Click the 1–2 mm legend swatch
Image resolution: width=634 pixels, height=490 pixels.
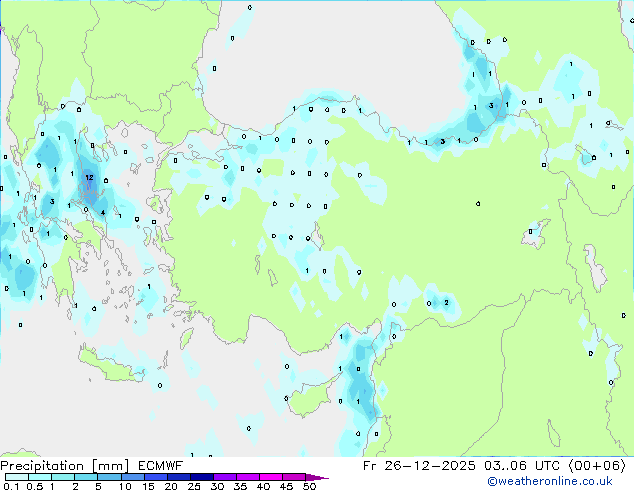coord(63,477)
